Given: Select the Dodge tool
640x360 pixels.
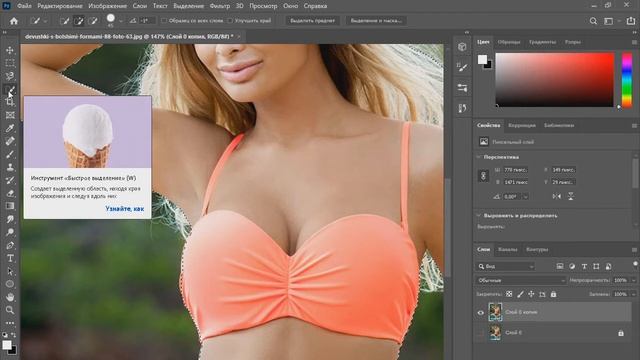Looking at the screenshot, I should [x=10, y=232].
